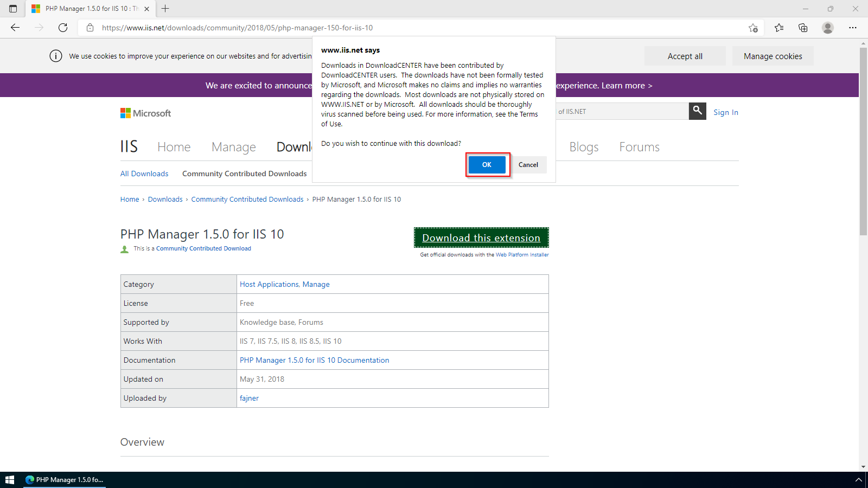Click the Microsoft logo
This screenshot has width=868, height=488.
145,113
